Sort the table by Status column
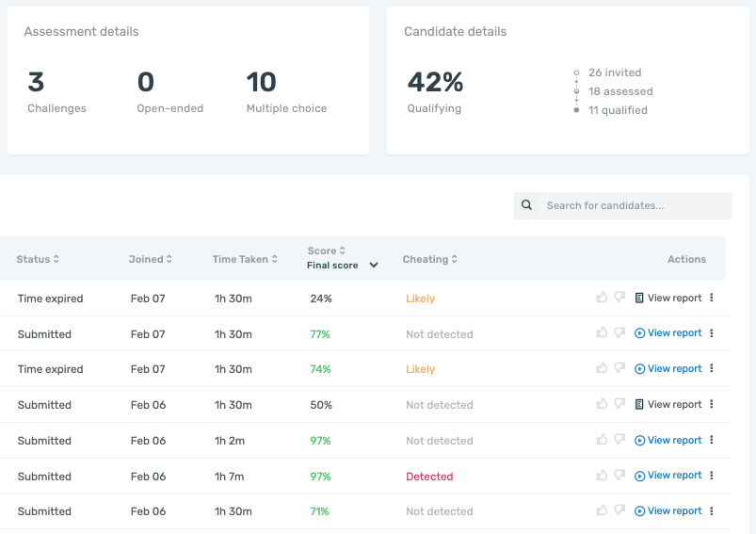Screen dimensions: 756x534 [38, 259]
